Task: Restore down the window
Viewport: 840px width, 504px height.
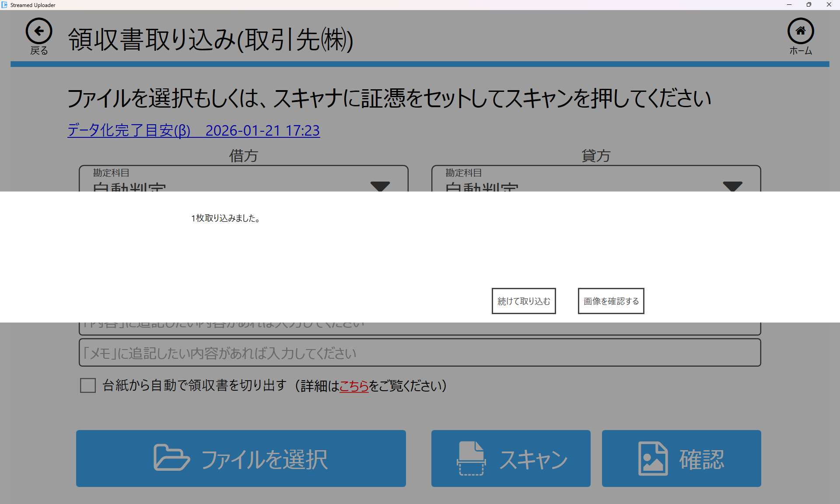Action: 808,5
